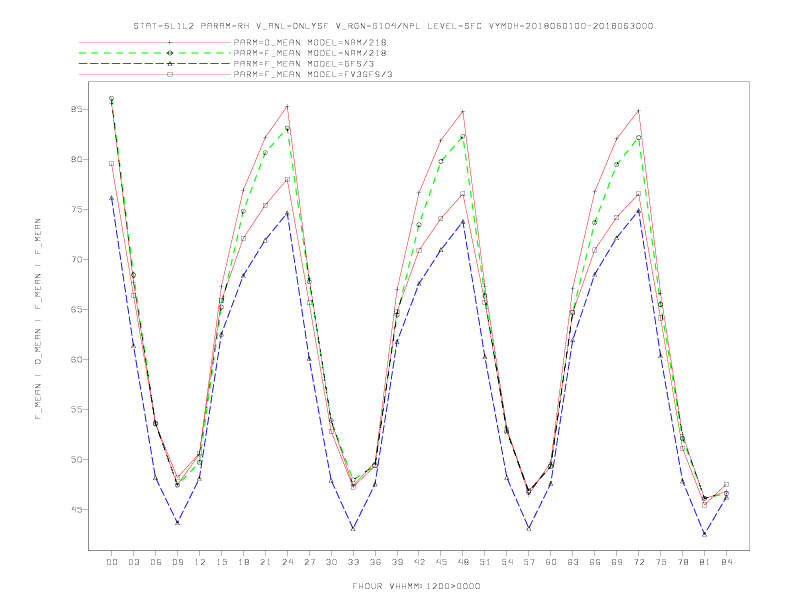Screen dimensions: 792x612
Task: Click the x-axis forecast hour label 42
Action: 419,562
